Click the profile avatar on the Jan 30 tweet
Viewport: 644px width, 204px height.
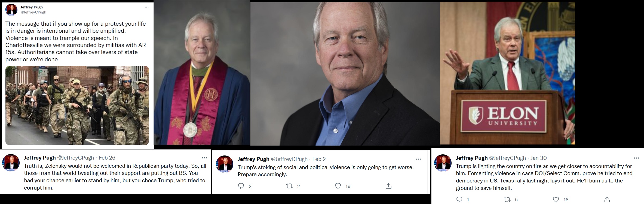pyautogui.click(x=443, y=163)
